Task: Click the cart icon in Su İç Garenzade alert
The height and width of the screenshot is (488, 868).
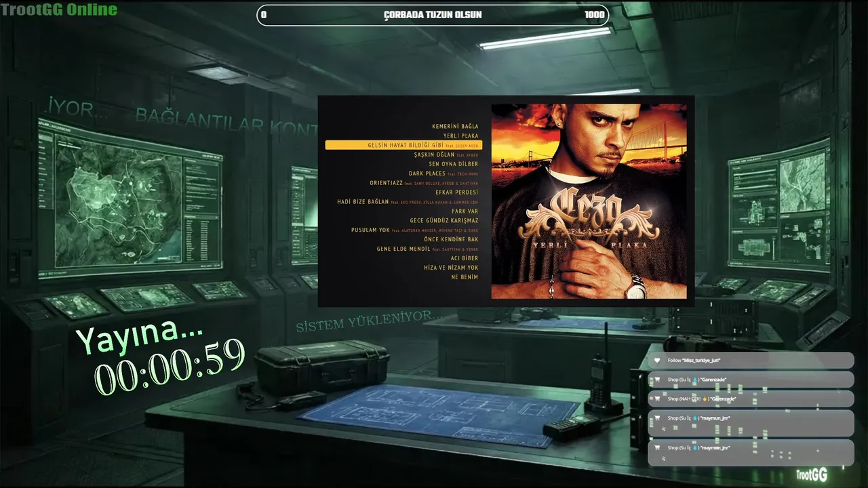Action: tap(656, 380)
